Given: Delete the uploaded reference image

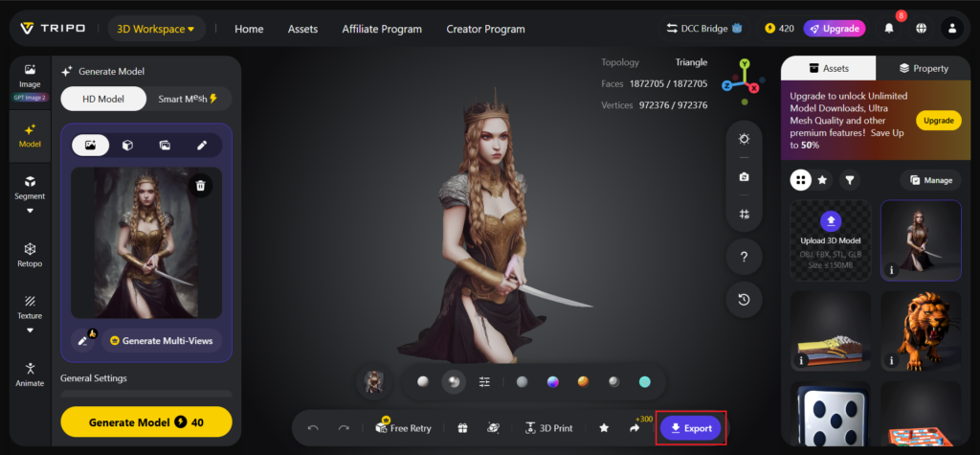Looking at the screenshot, I should (x=201, y=185).
